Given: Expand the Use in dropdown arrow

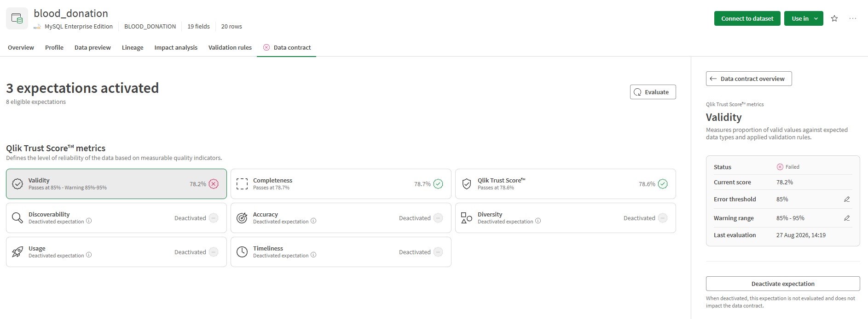Looking at the screenshot, I should (x=816, y=19).
